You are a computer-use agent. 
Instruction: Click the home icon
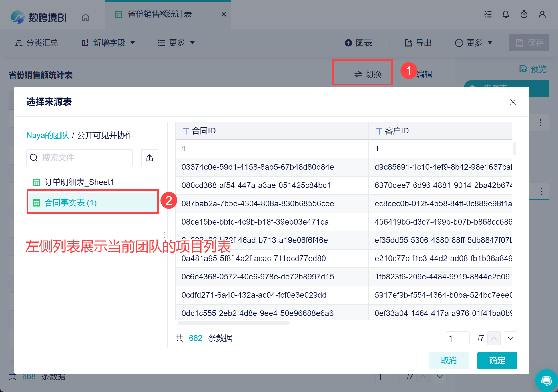85,17
